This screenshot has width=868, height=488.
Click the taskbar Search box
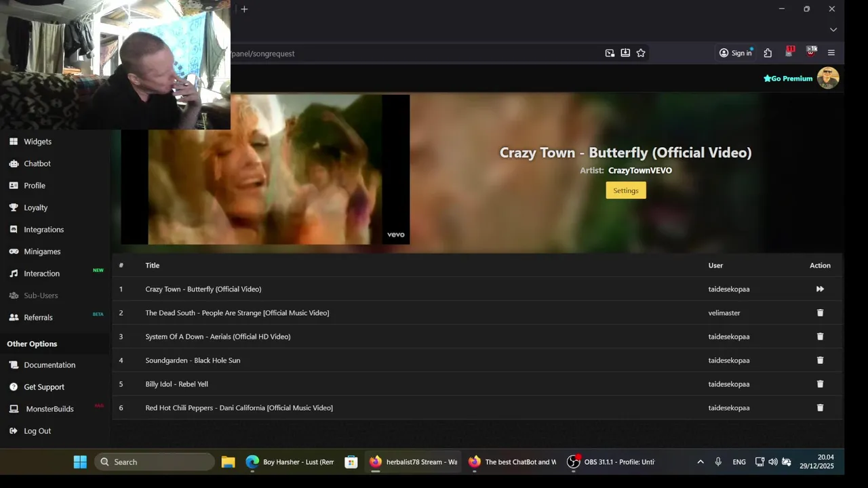click(155, 462)
